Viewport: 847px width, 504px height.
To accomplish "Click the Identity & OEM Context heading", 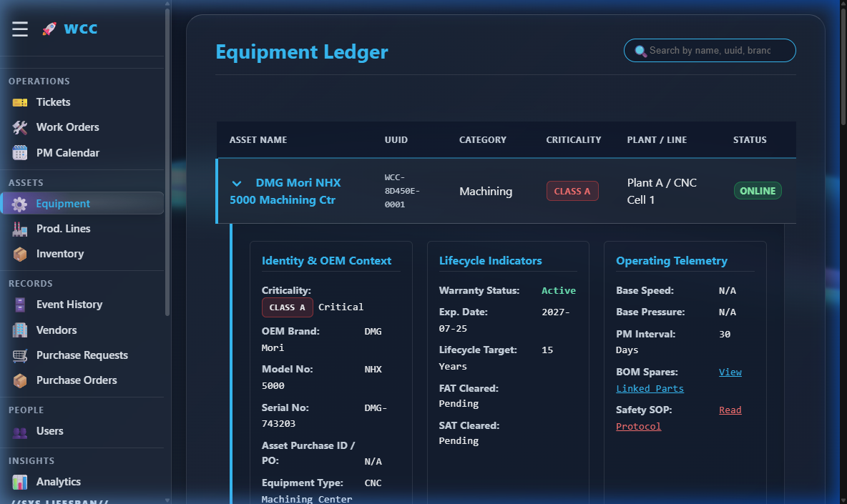I will click(326, 261).
